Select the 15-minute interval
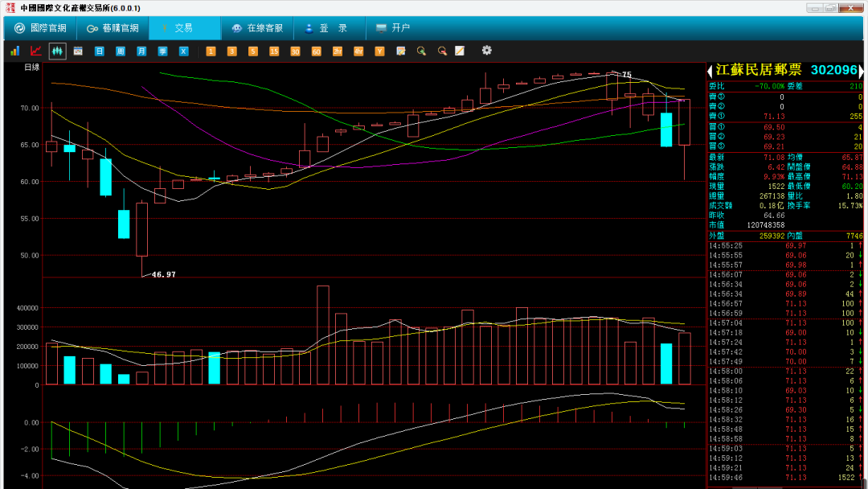Image resolution: width=868 pixels, height=489 pixels. point(274,51)
